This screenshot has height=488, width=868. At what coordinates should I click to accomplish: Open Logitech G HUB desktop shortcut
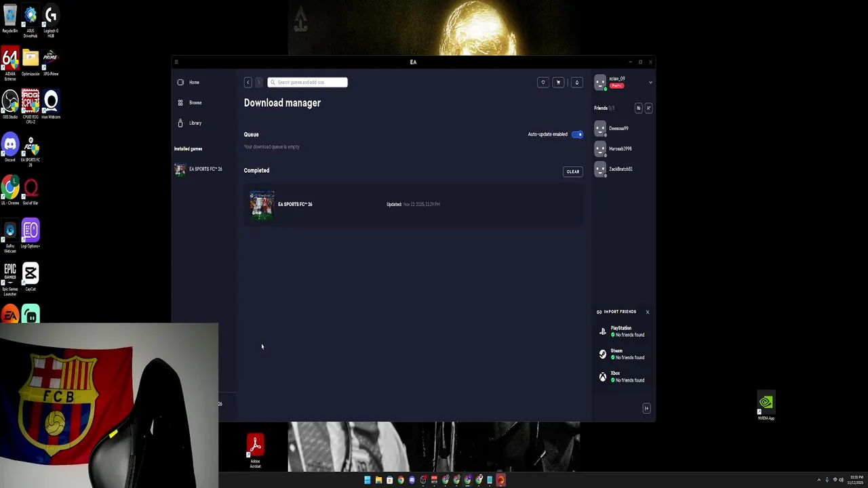(x=51, y=21)
